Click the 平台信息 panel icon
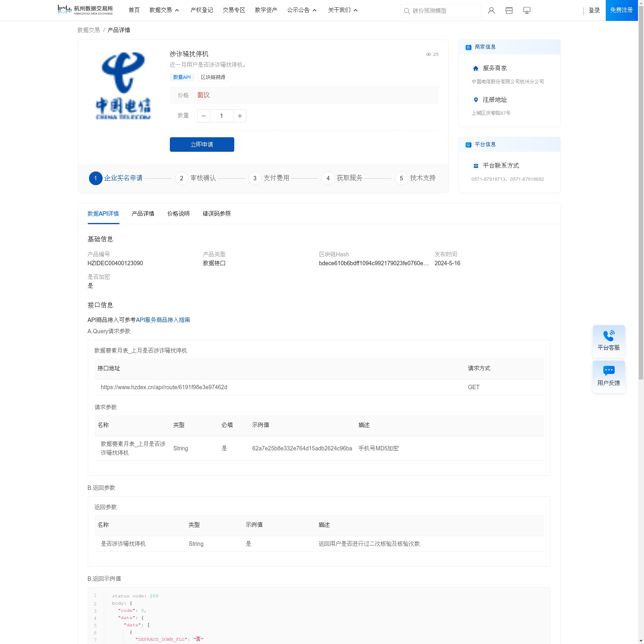This screenshot has width=644, height=644. click(x=469, y=145)
